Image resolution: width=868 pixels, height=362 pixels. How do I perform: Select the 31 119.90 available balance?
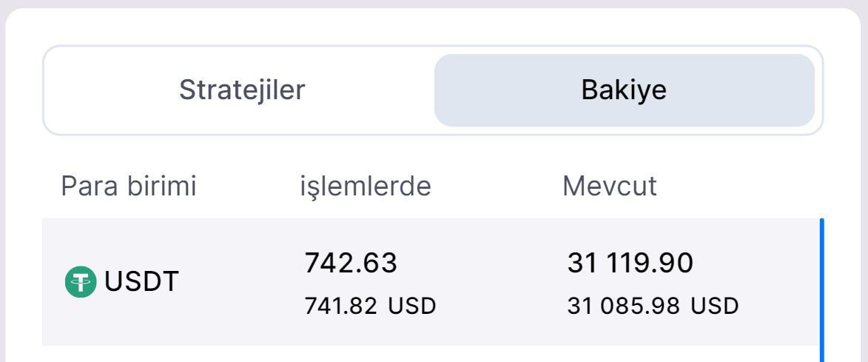[x=630, y=263]
